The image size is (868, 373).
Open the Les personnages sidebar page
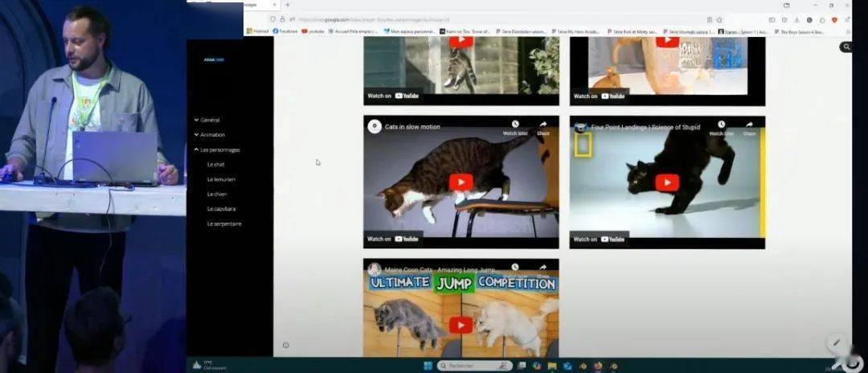(219, 150)
